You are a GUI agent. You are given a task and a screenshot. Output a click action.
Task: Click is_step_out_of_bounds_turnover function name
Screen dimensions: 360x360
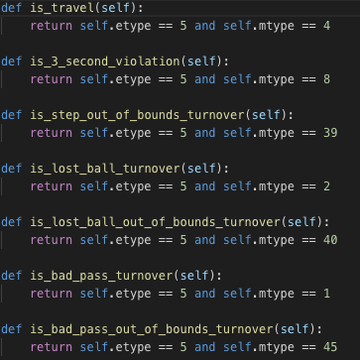tap(138, 115)
